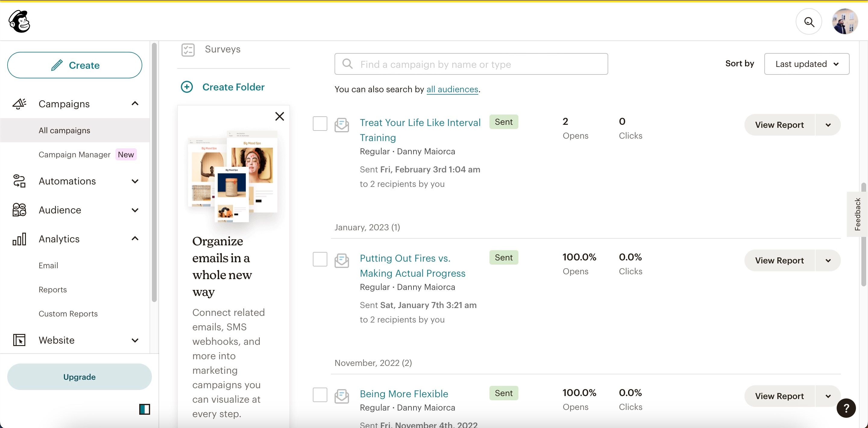Check the Being More Flexible checkbox
Screen dimensions: 868x428
(x=320, y=395)
